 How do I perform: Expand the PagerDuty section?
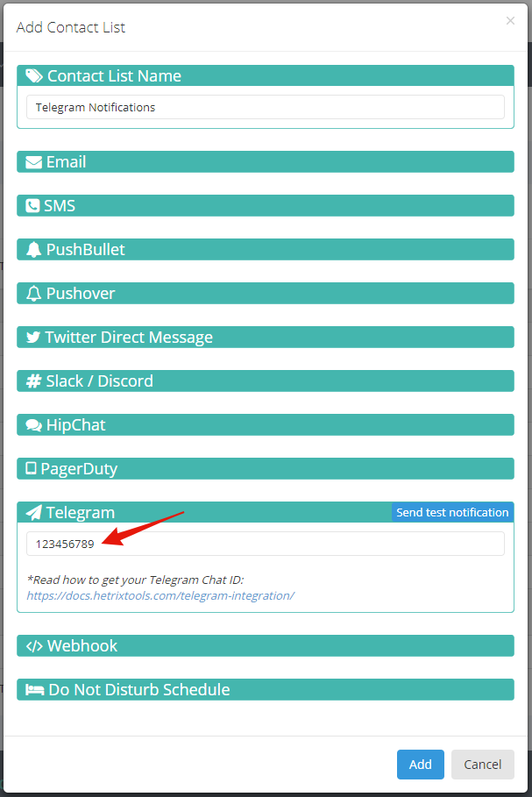(x=266, y=469)
